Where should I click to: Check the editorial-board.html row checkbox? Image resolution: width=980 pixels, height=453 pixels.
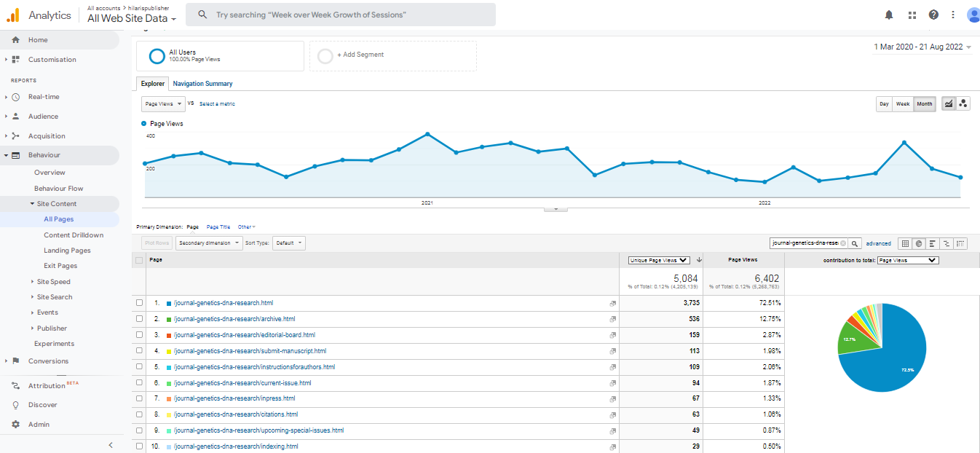tap(139, 335)
